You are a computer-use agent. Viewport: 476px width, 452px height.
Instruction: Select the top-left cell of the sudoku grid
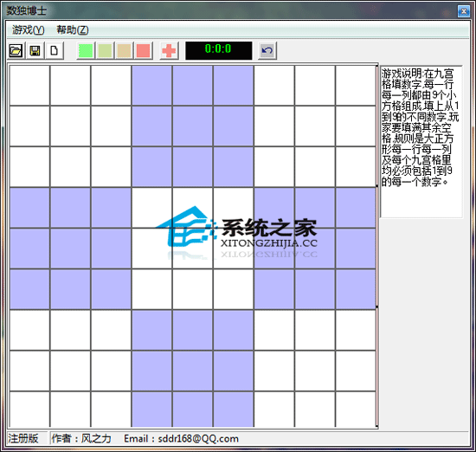point(29,86)
